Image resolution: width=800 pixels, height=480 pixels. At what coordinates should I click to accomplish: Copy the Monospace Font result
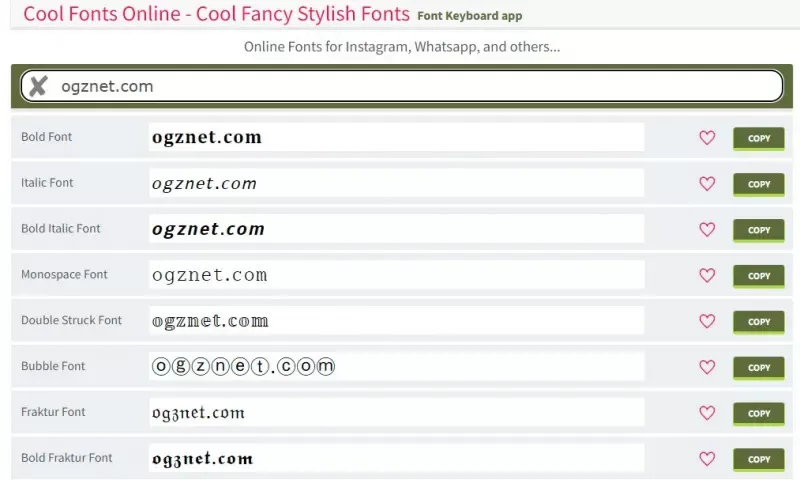(759, 276)
